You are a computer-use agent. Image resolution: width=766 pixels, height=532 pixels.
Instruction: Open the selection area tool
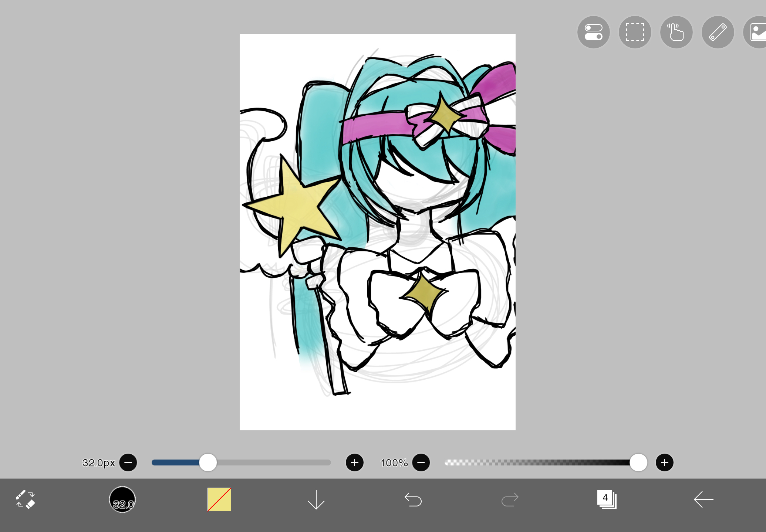coord(635,32)
